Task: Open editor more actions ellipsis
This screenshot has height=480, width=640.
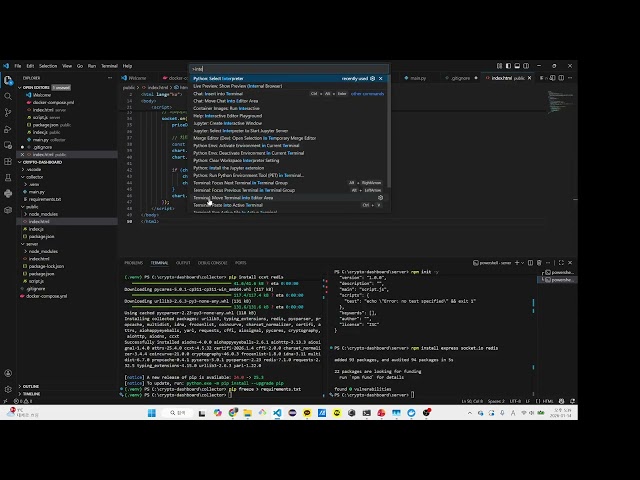Action: (570, 78)
